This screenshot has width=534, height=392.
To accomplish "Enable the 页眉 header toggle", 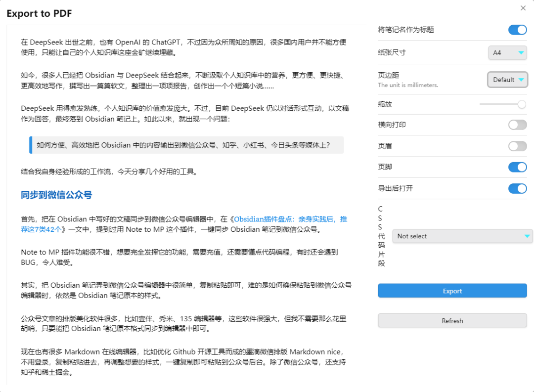I will pyautogui.click(x=517, y=146).
